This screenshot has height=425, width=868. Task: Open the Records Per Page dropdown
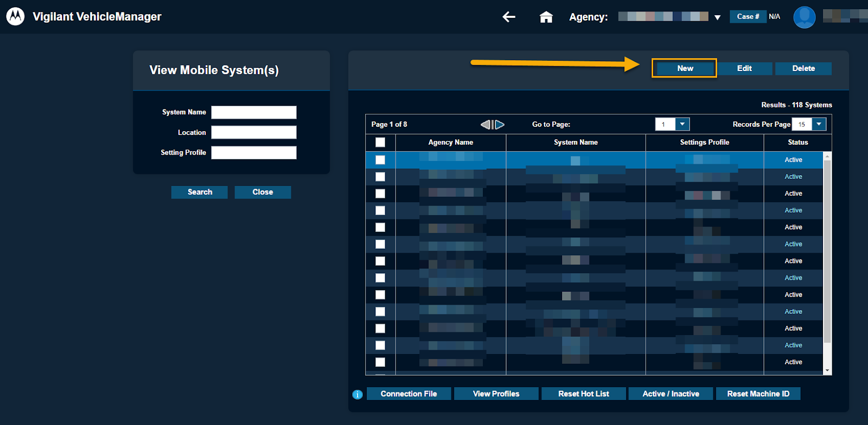click(819, 124)
